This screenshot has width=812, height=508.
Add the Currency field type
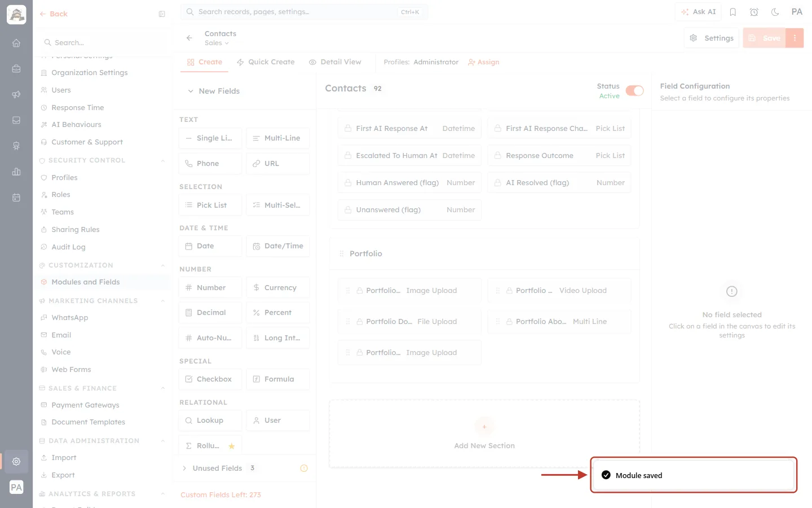coord(278,288)
